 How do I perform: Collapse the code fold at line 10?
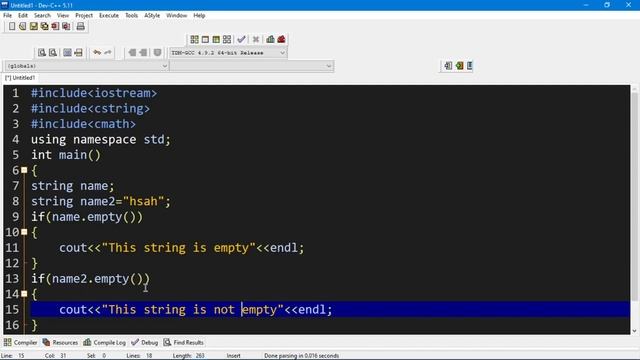point(24,232)
